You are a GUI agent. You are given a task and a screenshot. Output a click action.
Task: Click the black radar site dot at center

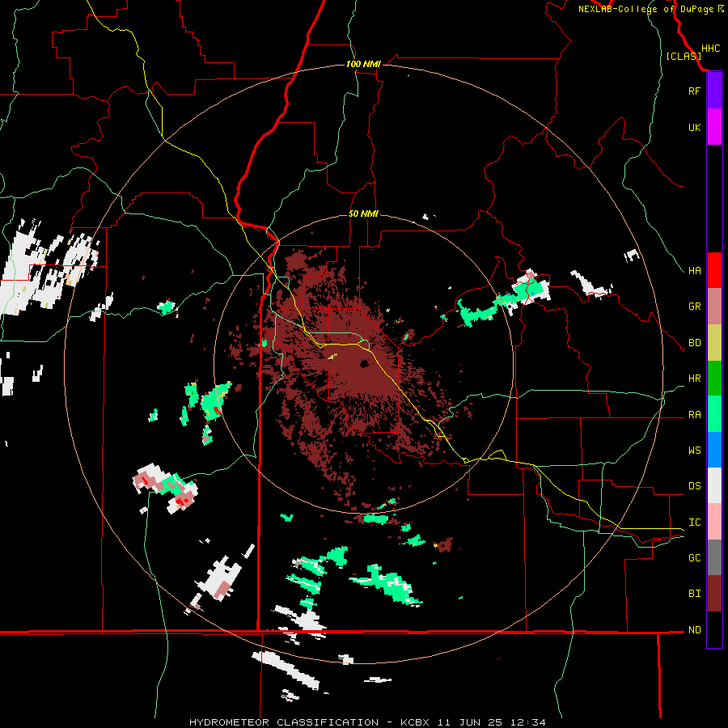[x=364, y=363]
